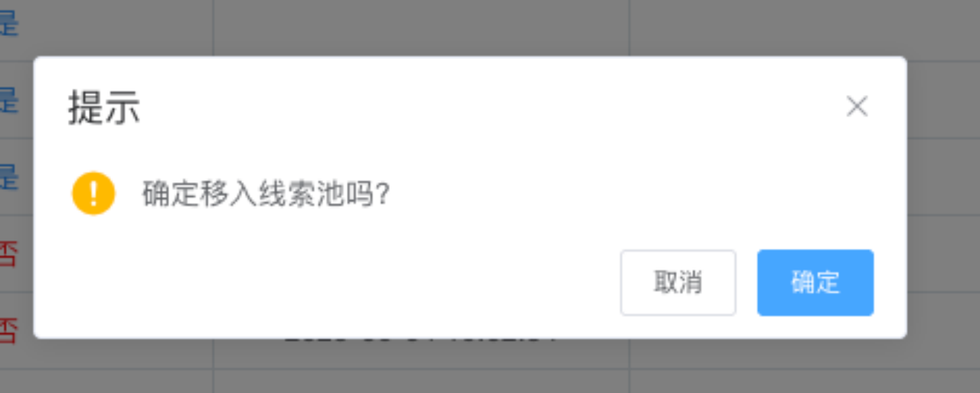Click the second blue 是 beside dialog title
Viewport: 980px width, 393px height.
tap(8, 100)
